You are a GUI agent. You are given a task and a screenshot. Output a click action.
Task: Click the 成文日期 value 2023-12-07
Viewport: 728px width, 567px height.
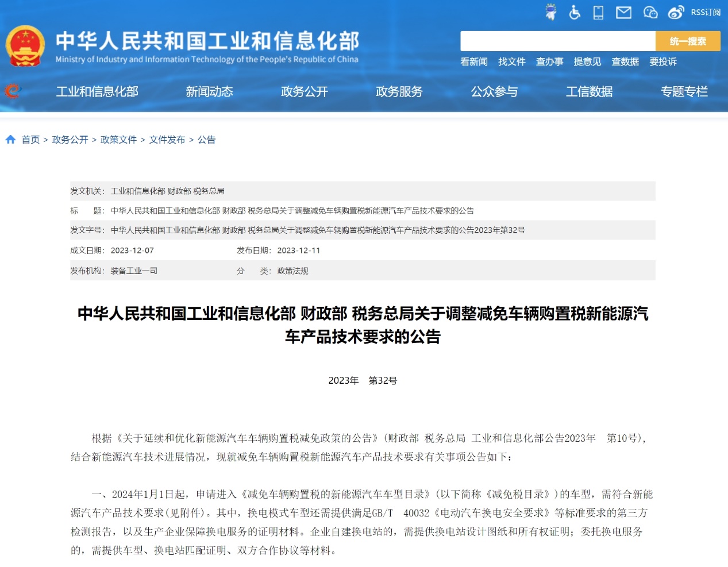tap(132, 250)
